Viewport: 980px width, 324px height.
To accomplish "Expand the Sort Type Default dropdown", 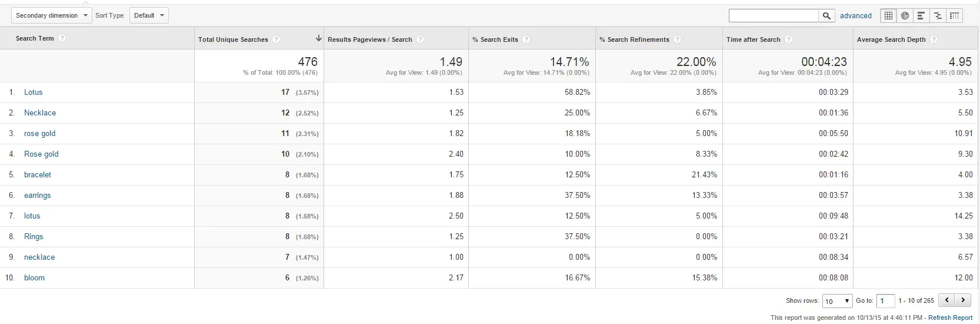I will (x=149, y=15).
